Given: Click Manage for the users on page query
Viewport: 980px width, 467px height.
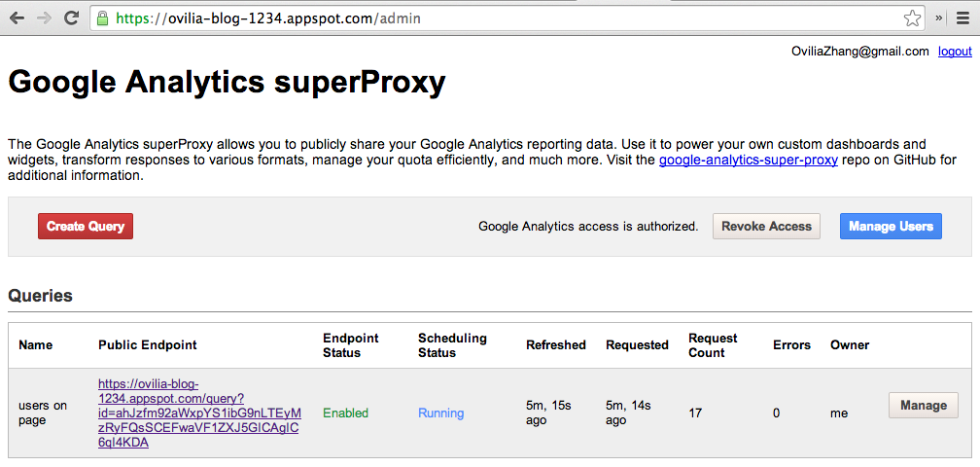Looking at the screenshot, I should click(x=923, y=406).
